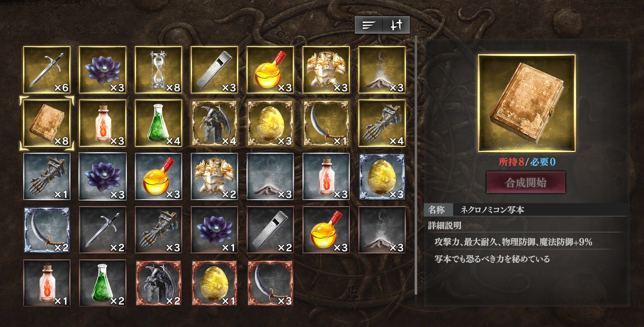
Task: Select the bronze-framed golden egg ×1
Action: (x=214, y=283)
